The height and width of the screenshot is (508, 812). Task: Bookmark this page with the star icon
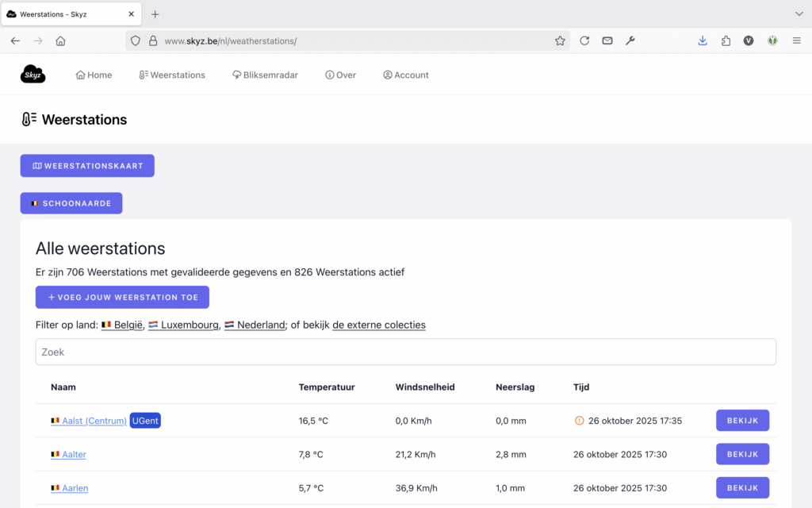pyautogui.click(x=560, y=40)
